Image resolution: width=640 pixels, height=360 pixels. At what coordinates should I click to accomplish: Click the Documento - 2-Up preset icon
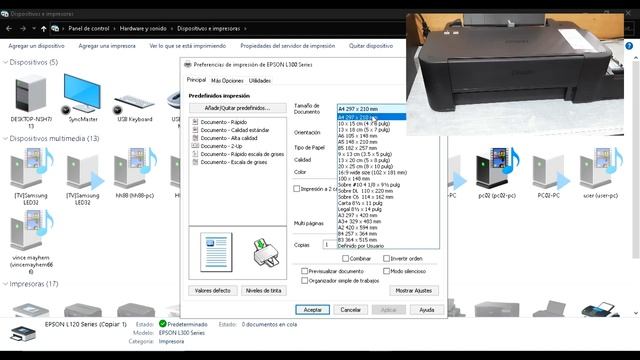195,146
